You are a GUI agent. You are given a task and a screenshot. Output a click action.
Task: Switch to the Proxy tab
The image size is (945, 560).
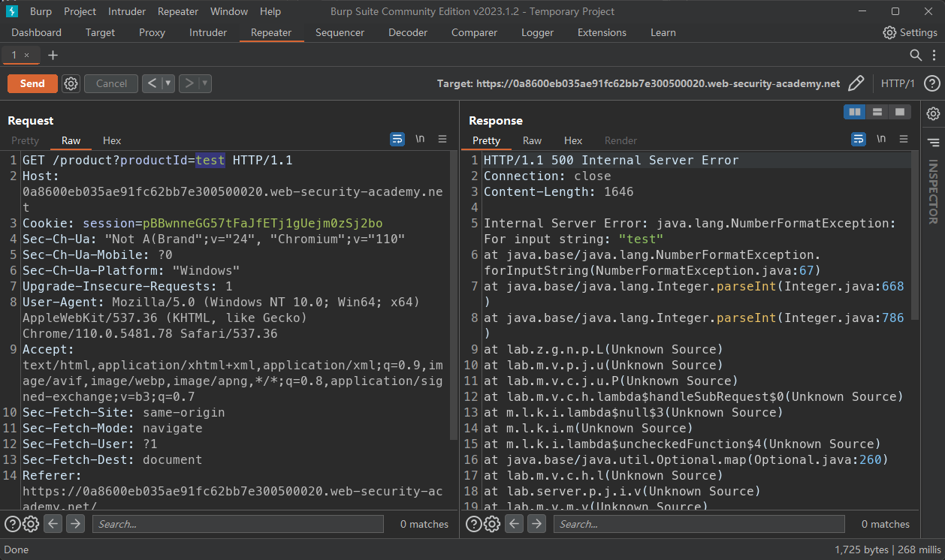click(152, 32)
